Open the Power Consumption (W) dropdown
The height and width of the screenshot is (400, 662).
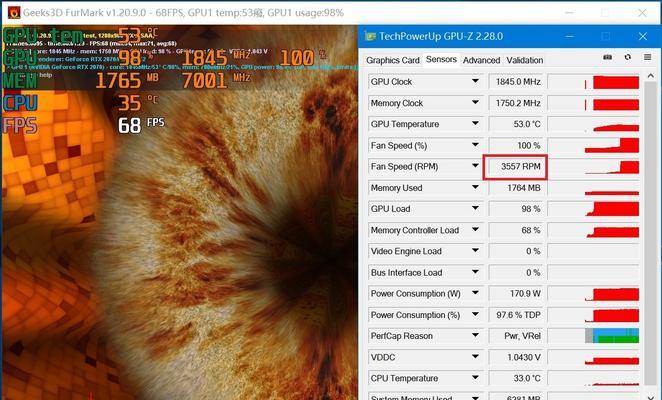[475, 293]
